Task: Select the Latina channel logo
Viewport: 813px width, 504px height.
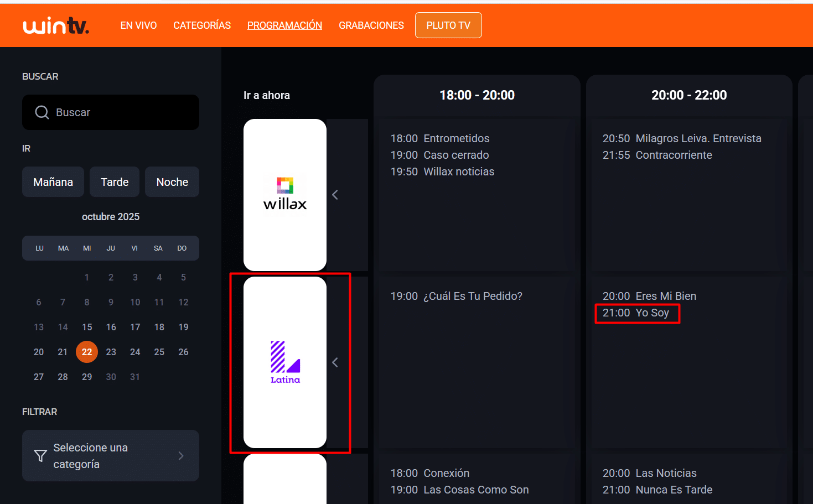Action: tap(285, 362)
